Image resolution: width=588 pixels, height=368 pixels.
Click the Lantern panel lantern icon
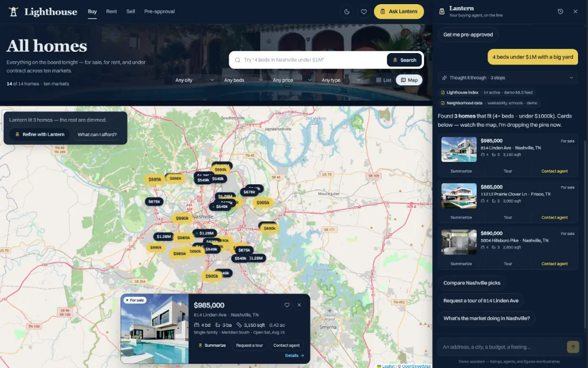coord(442,12)
